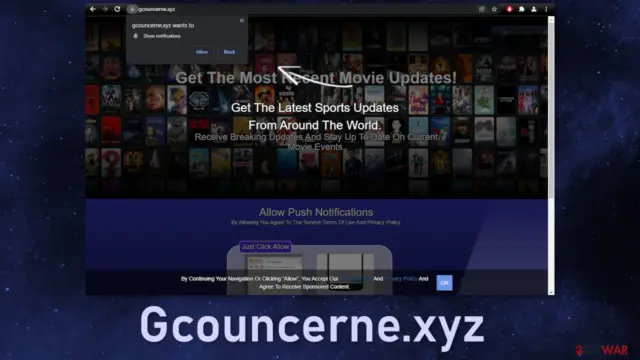Open the Privacy Policy link in banner
The image size is (640, 360).
(x=401, y=279)
